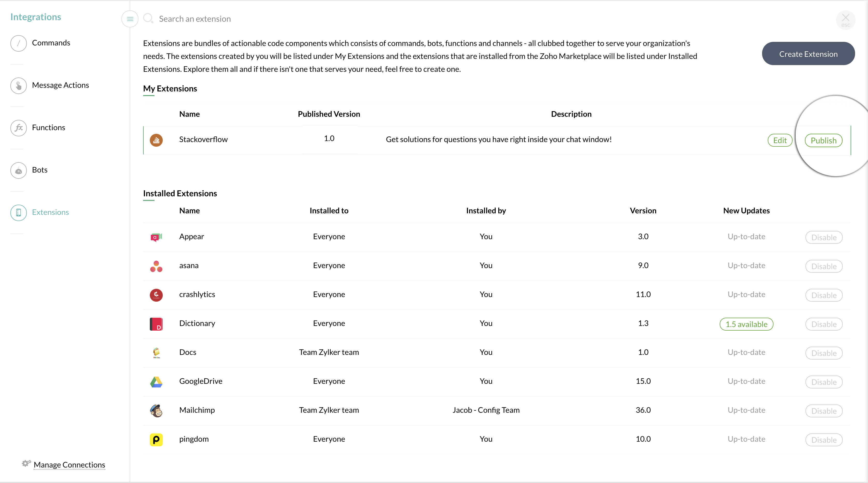Click the Commands slash icon
The image size is (868, 483).
click(19, 43)
